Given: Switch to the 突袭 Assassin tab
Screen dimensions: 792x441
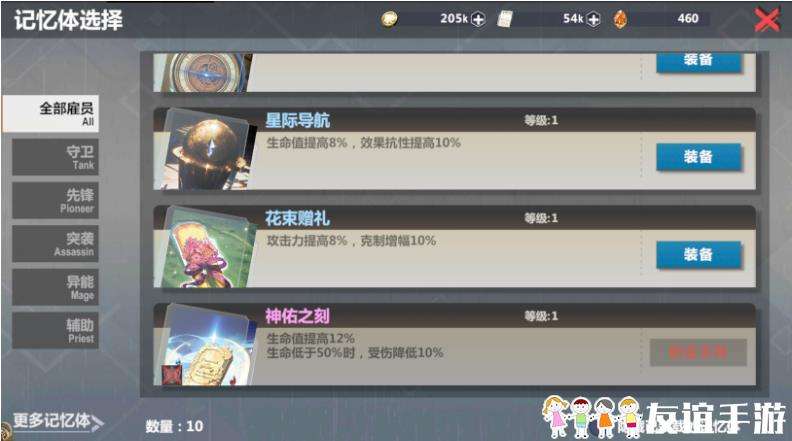Looking at the screenshot, I should click(x=55, y=244).
